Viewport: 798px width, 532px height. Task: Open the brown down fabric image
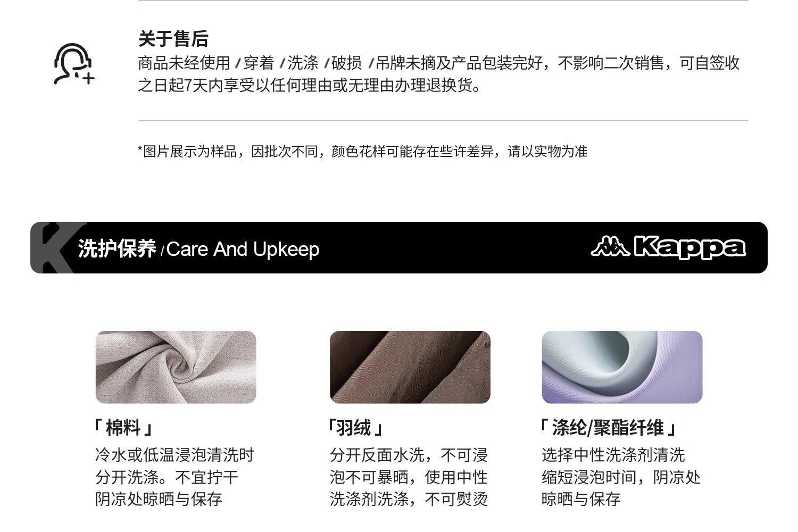coord(410,367)
